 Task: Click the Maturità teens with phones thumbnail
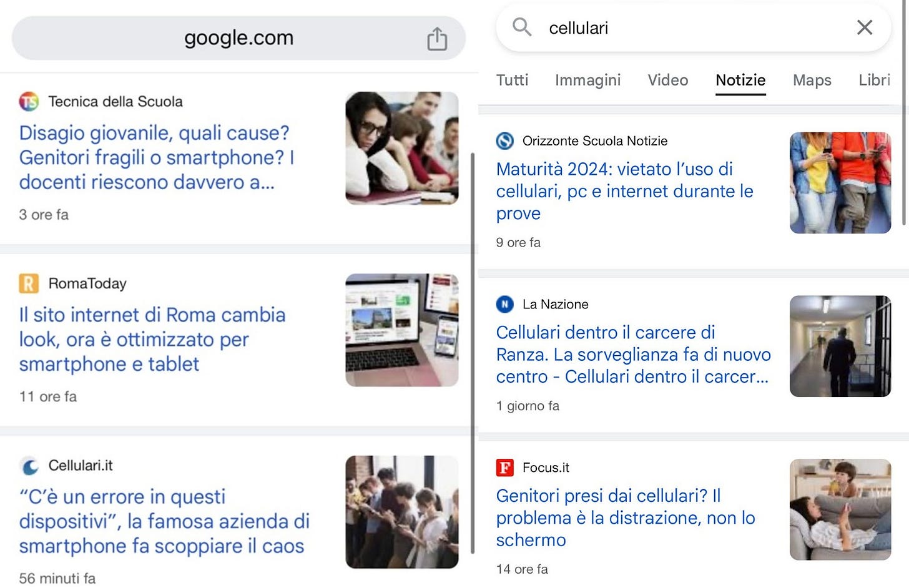[840, 183]
